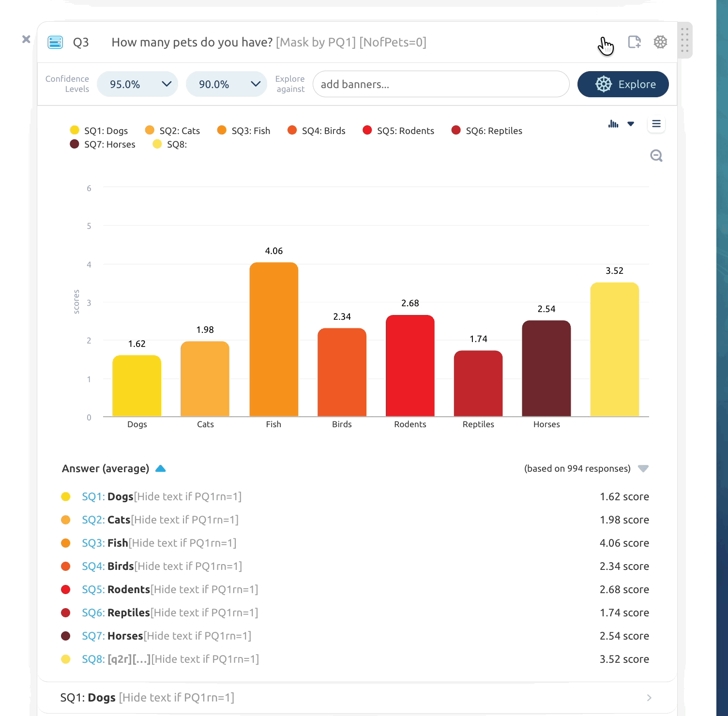Screen dimensions: 728x716
Task: Click the color dot beside SQ7 Horses answer row
Action: tap(66, 636)
